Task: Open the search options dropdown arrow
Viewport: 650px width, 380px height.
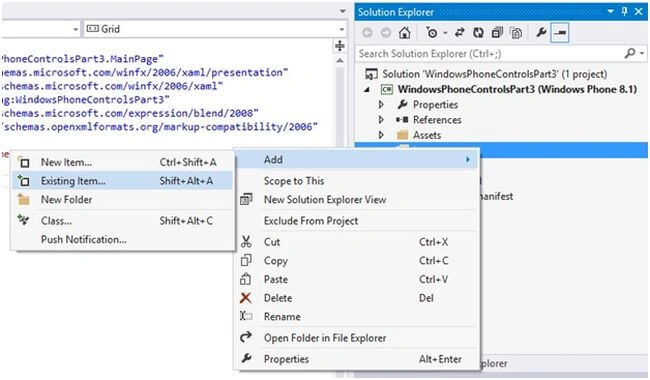Action: point(642,53)
